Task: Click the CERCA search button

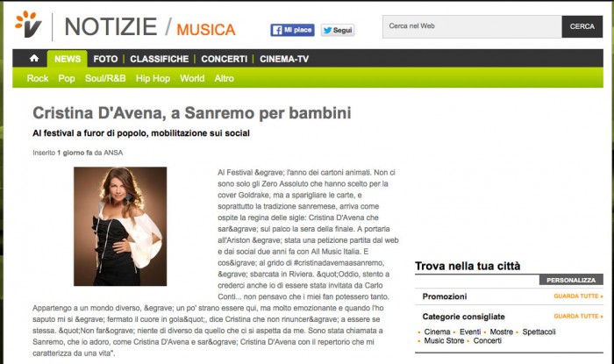Action: coord(582,26)
